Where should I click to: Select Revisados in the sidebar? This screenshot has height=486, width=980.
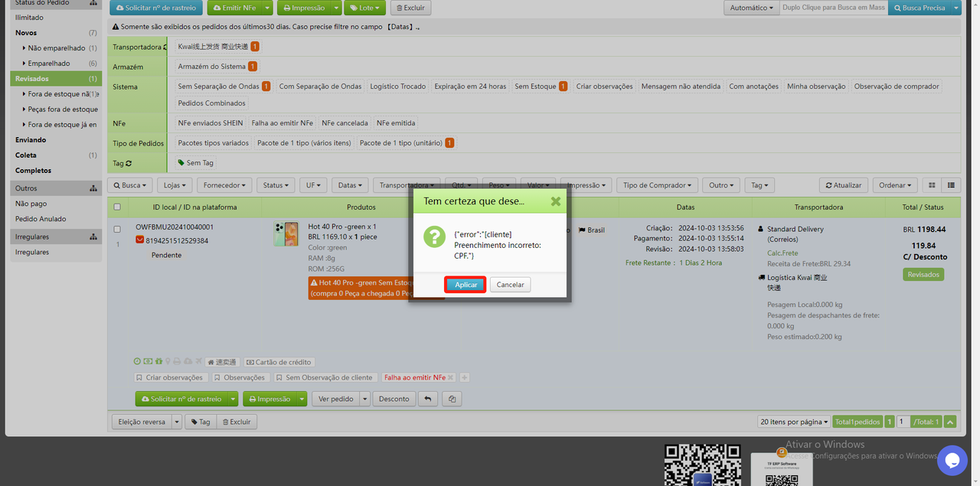32,78
